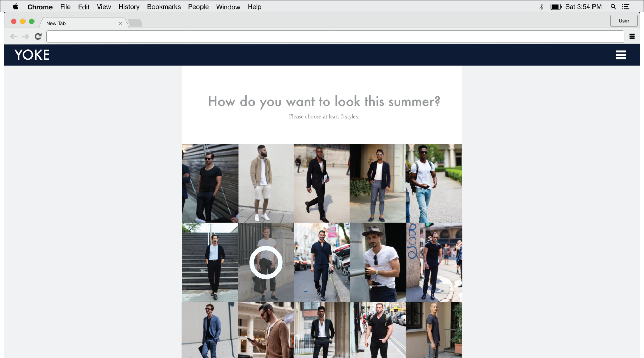
Task: Close the New Tab tab
Action: pyautogui.click(x=120, y=23)
